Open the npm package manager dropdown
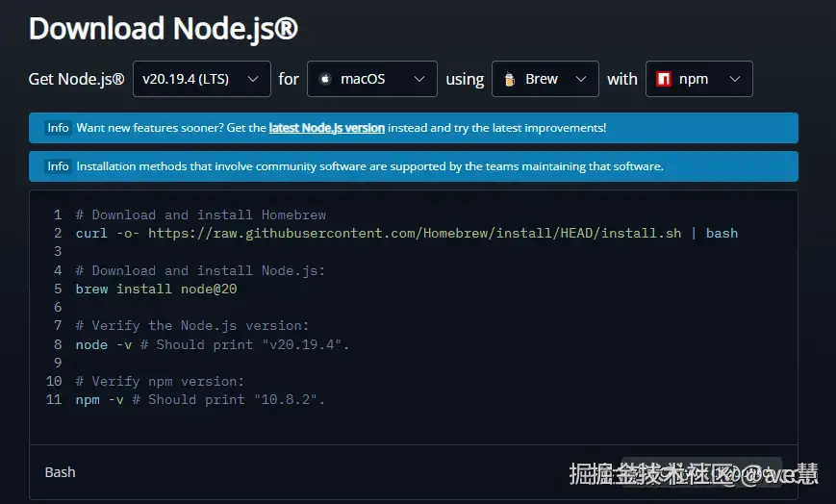The width and height of the screenshot is (836, 504). pyautogui.click(x=699, y=79)
